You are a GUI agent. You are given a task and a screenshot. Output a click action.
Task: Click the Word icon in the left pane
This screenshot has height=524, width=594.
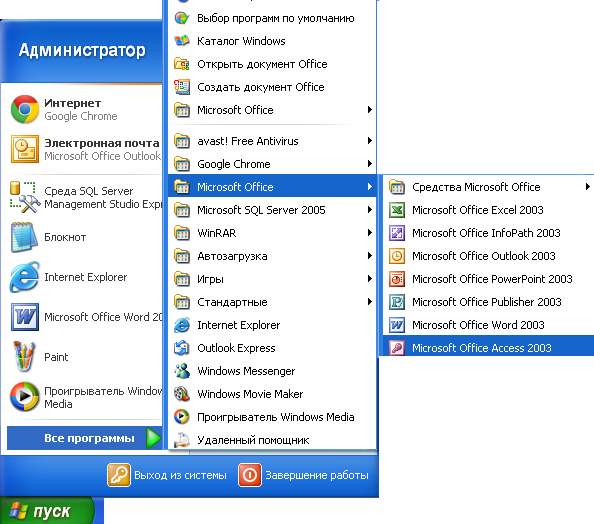(x=25, y=317)
